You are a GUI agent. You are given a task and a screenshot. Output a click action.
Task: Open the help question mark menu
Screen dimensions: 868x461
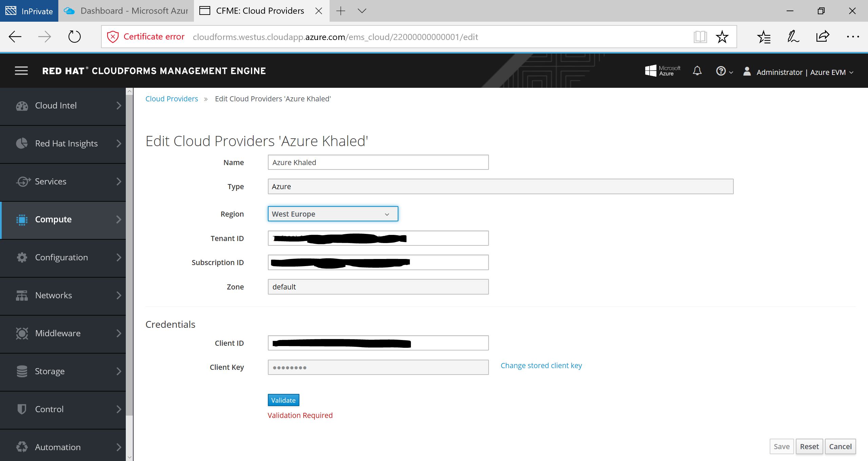724,71
